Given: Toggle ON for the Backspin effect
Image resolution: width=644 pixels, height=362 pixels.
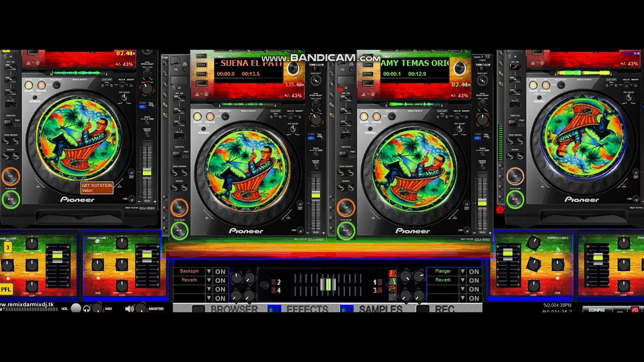Looking at the screenshot, I should pyautogui.click(x=220, y=271).
